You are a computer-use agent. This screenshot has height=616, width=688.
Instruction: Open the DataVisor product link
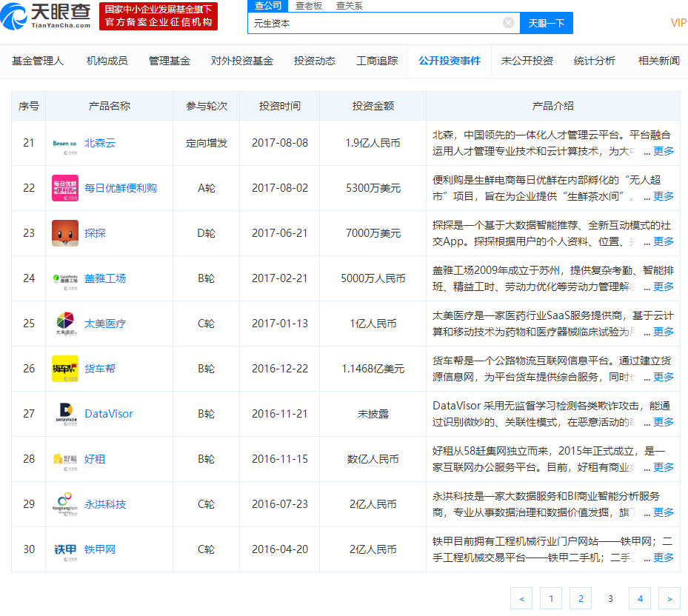[x=109, y=414]
